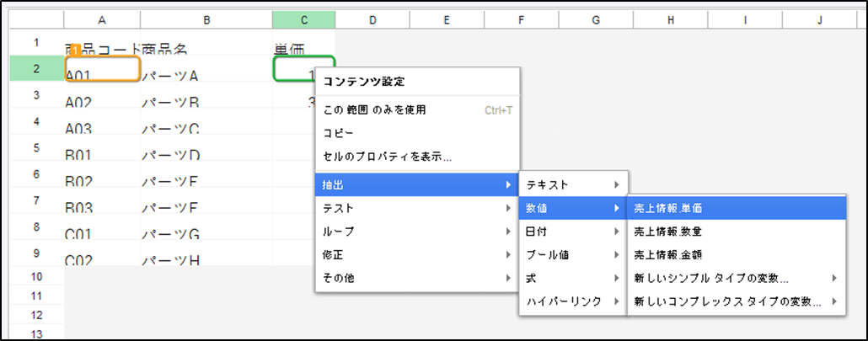Click the パーツG cell
The height and width of the screenshot is (341, 868).
[x=206, y=226]
